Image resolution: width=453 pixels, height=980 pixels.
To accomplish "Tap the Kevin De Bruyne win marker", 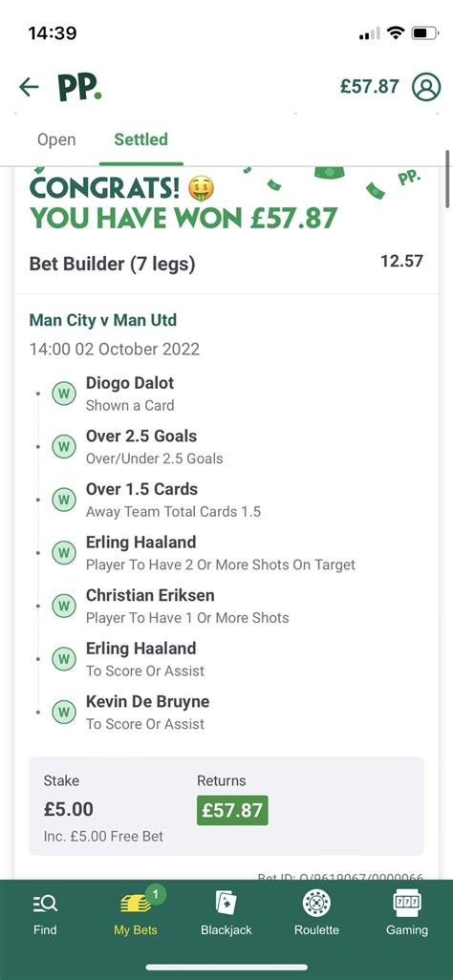I will [63, 712].
